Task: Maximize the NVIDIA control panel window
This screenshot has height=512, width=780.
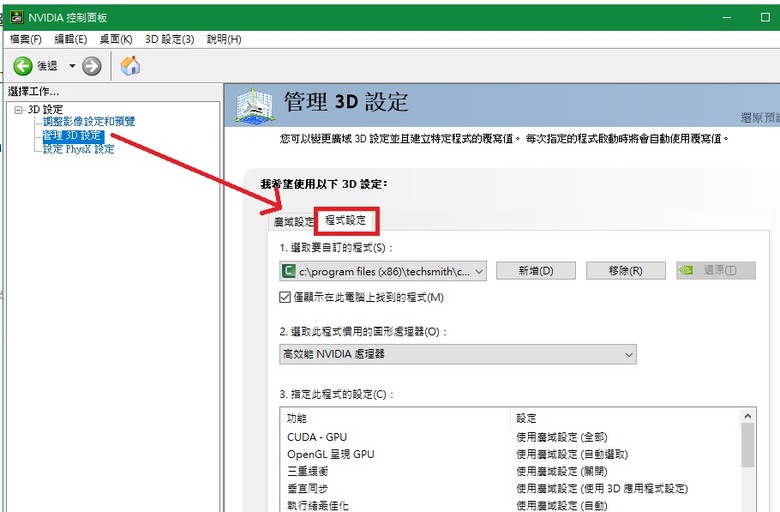Action: (766, 17)
